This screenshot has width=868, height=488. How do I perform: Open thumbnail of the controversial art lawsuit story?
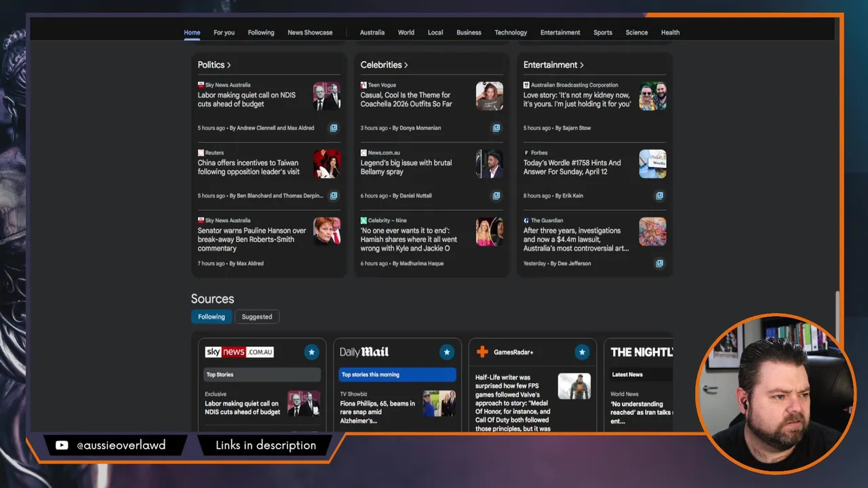652,232
